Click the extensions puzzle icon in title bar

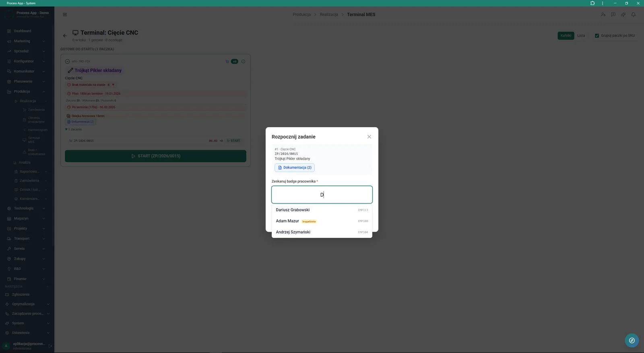point(592,3)
